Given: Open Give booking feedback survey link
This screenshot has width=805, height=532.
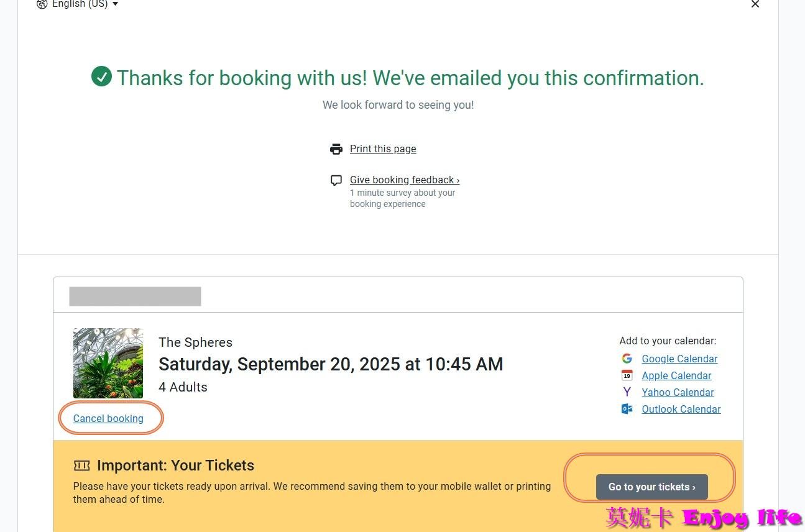Looking at the screenshot, I should 404,180.
